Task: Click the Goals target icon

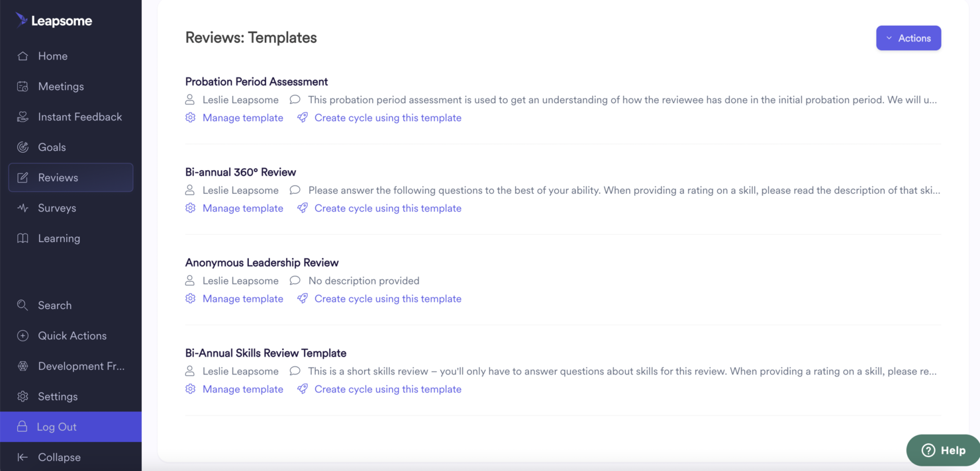Action: click(x=23, y=148)
